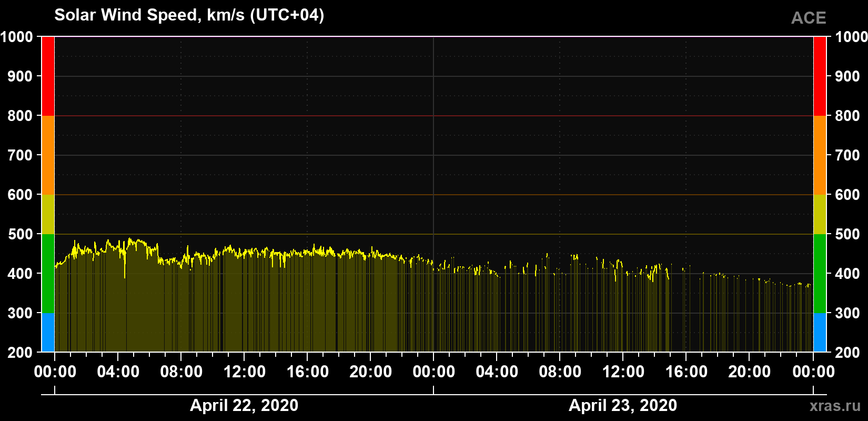Screen dimensions: 868x421
Task: Click April 23's '04:00' time label
Action: (497, 372)
